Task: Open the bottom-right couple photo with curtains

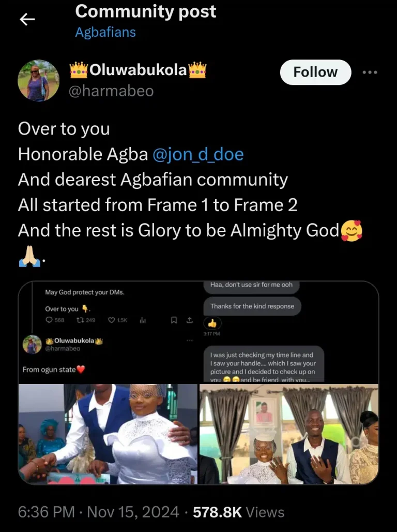Action: pyautogui.click(x=289, y=434)
